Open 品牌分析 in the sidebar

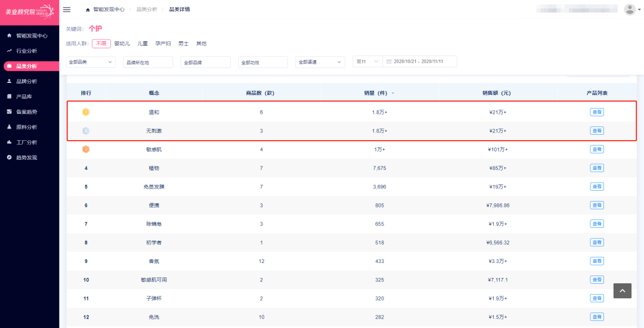click(x=27, y=81)
